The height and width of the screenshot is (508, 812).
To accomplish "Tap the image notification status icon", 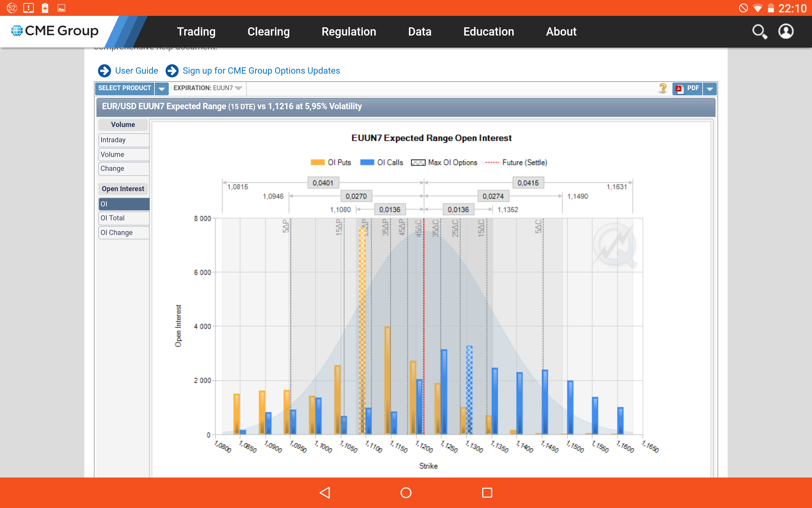I will coord(62,8).
